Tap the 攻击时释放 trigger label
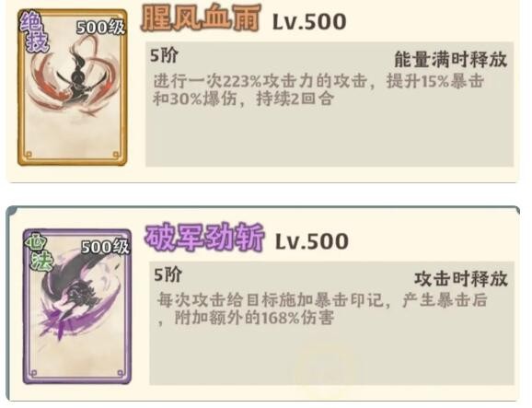 tap(461, 279)
